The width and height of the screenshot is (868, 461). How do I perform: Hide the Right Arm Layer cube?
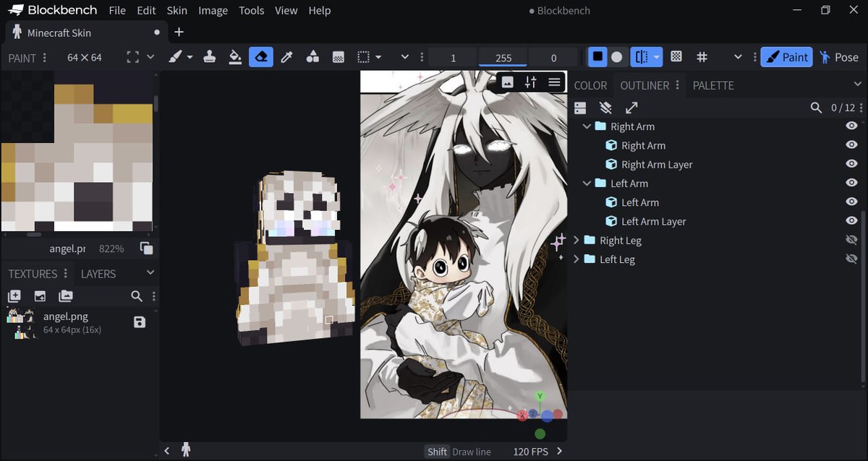click(x=851, y=164)
